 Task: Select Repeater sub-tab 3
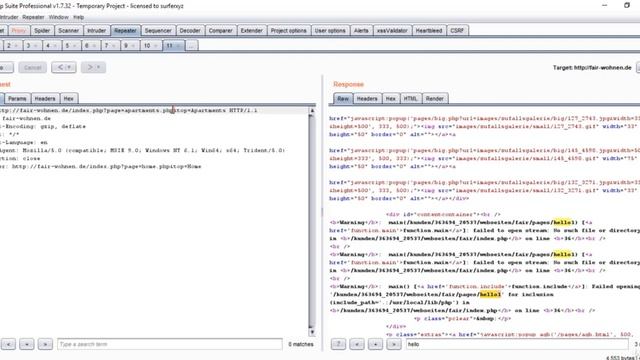pos(32,46)
